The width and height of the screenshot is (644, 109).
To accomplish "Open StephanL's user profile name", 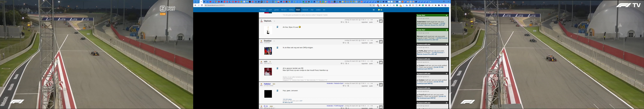I will pyautogui.click(x=268, y=21).
